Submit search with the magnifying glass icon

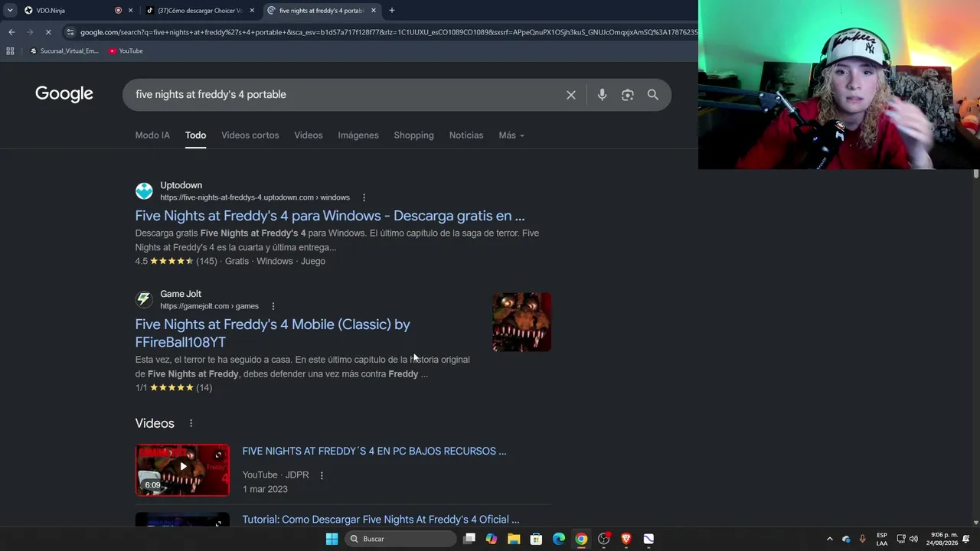click(x=653, y=95)
